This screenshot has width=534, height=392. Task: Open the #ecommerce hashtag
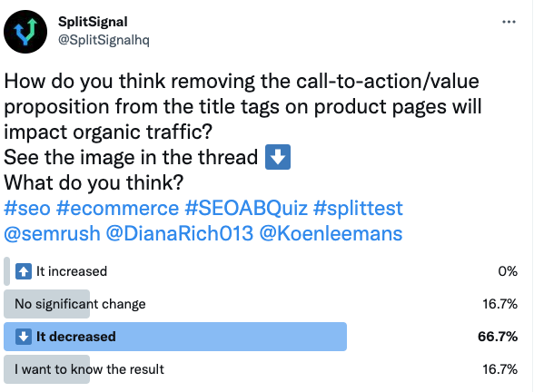pyautogui.click(x=117, y=208)
